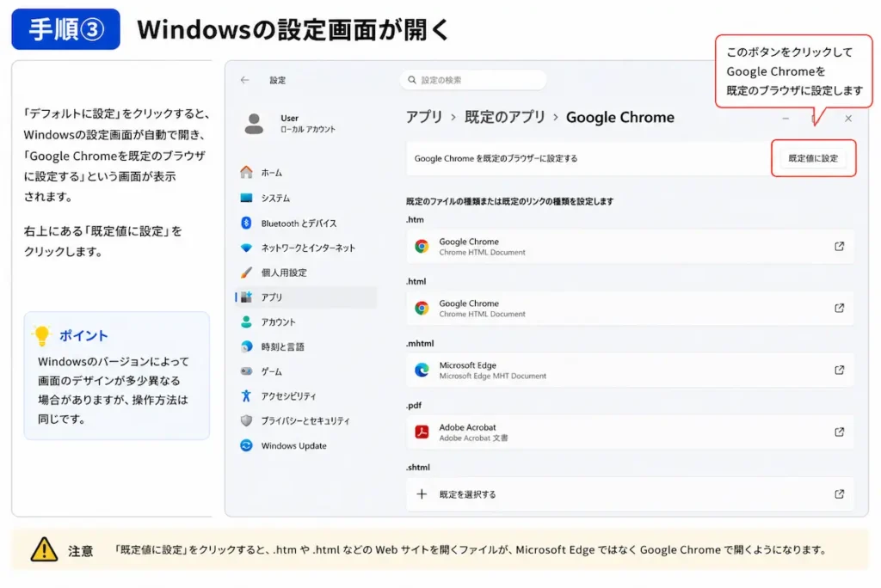Click the Adobe Acrobat icon
Viewport: 881px width, 588px height.
tap(422, 432)
